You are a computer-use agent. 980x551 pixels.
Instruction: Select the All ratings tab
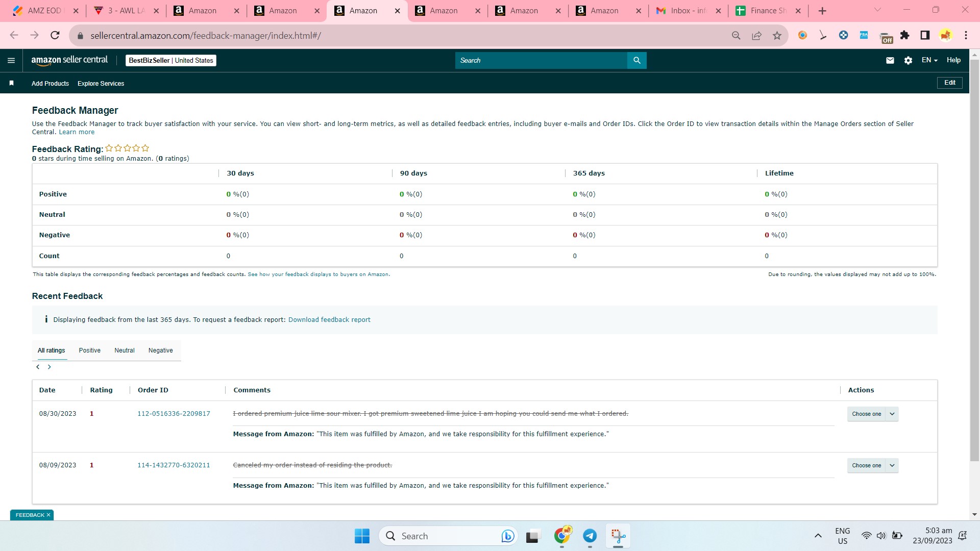[x=51, y=350]
